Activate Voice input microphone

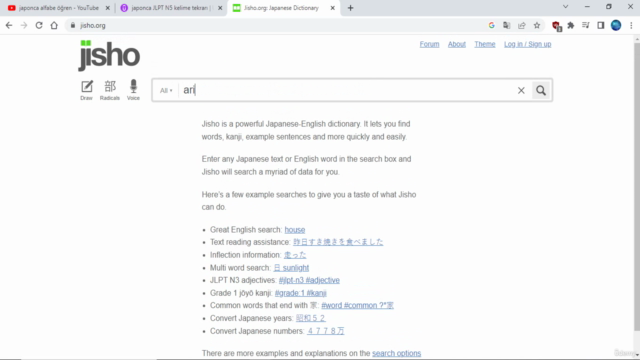(133, 90)
